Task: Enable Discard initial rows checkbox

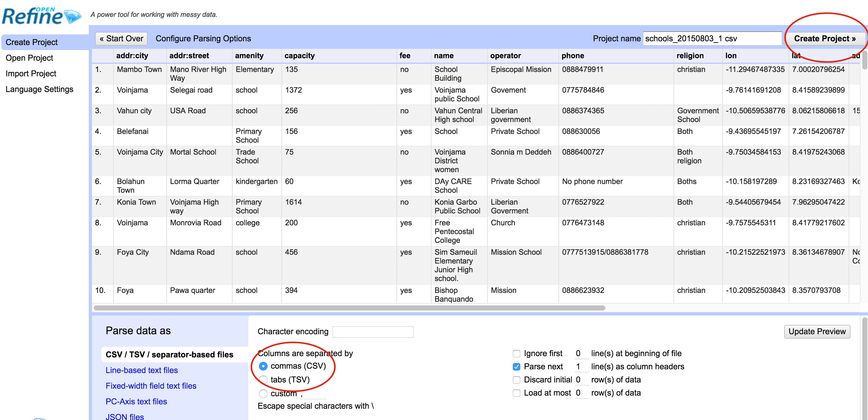Action: 516,380
